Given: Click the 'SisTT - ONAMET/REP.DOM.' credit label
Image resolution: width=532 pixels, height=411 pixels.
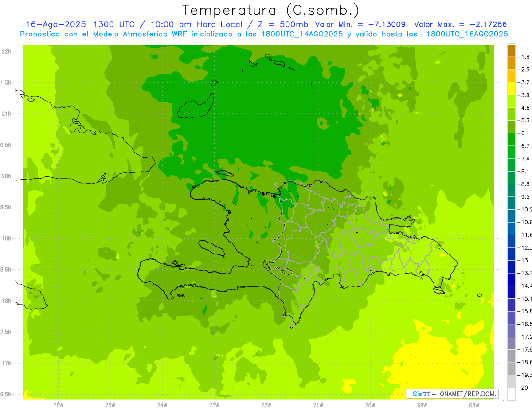Looking at the screenshot, I should [x=452, y=394].
